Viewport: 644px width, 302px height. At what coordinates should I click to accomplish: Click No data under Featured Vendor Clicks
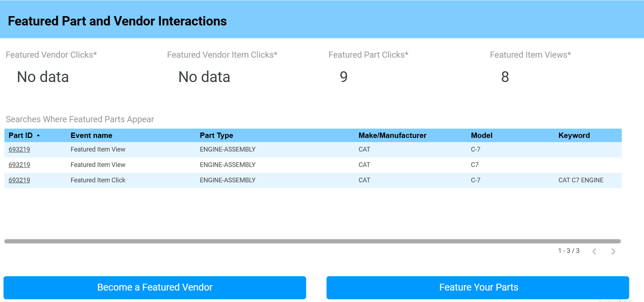(43, 77)
